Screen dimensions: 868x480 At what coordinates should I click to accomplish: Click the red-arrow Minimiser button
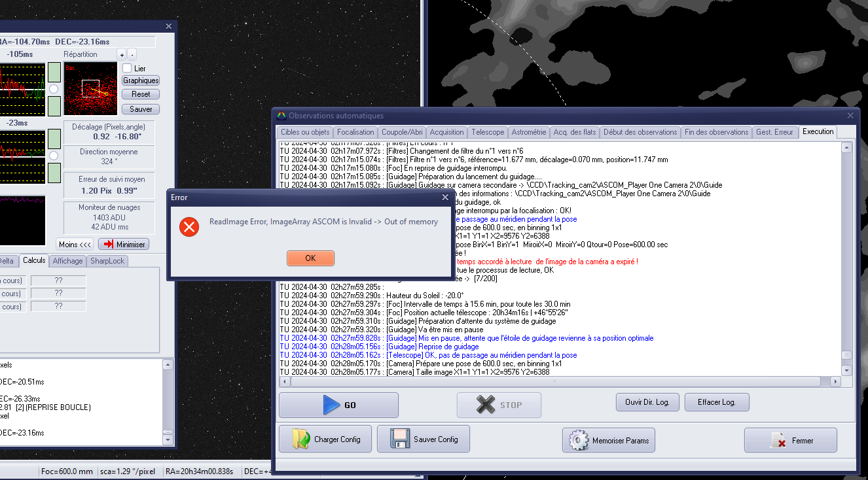[123, 244]
